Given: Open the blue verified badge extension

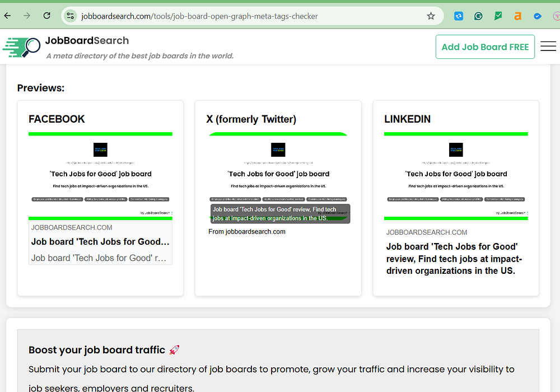Looking at the screenshot, I should 537,16.
